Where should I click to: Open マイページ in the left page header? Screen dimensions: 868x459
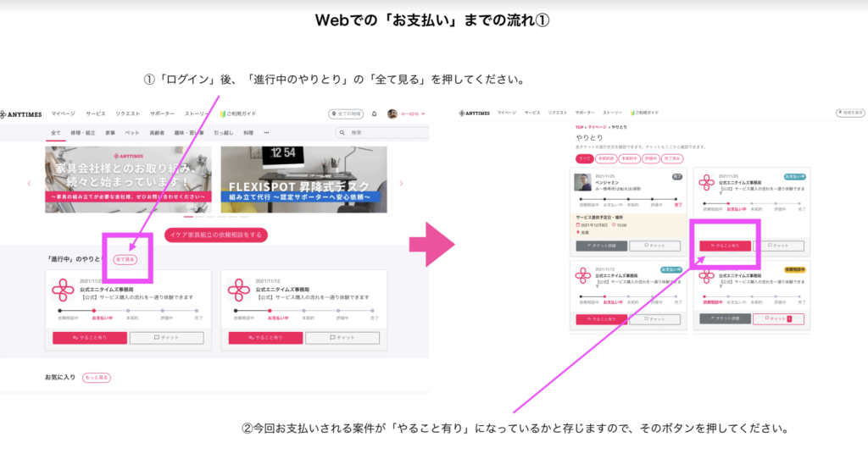pyautogui.click(x=63, y=113)
